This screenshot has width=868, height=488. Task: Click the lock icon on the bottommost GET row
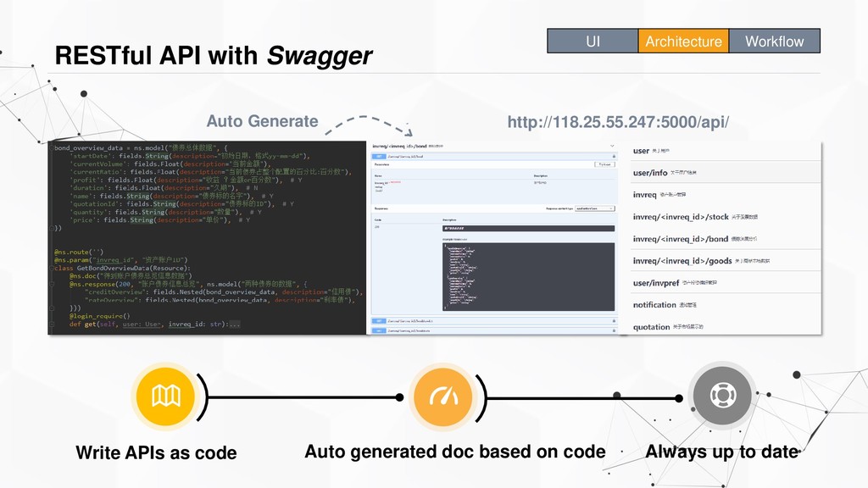pyautogui.click(x=614, y=331)
